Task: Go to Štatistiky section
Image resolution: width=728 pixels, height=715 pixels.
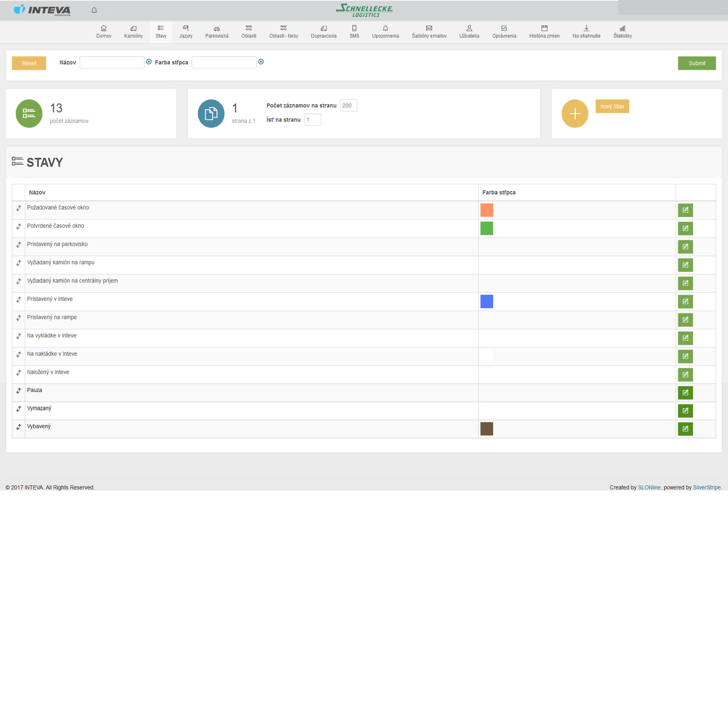Action: click(x=622, y=32)
